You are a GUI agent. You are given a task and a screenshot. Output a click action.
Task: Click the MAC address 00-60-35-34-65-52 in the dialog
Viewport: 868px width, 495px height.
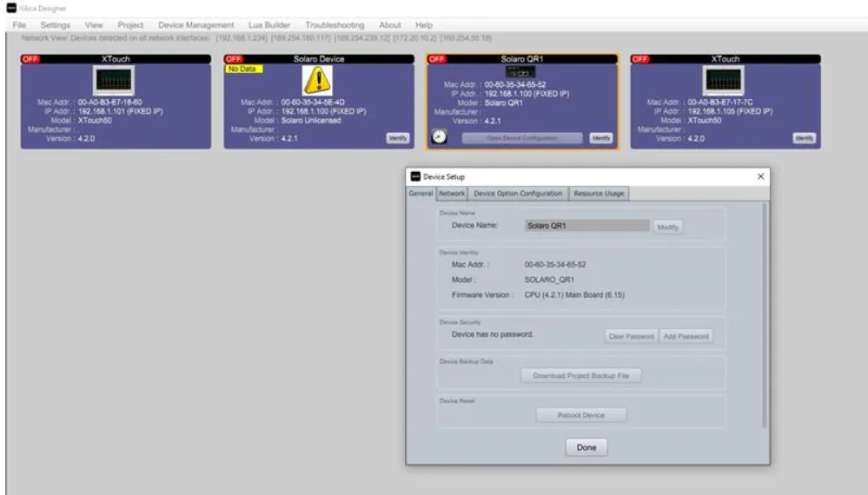(x=555, y=264)
